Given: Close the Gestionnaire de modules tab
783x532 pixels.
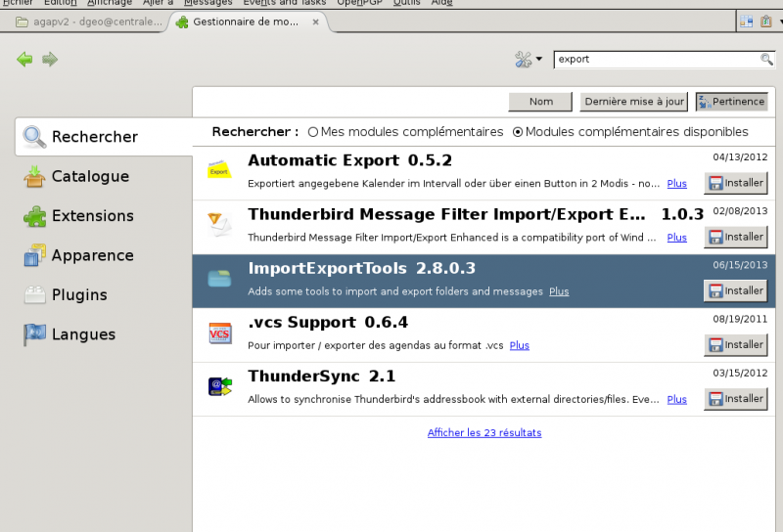Looking at the screenshot, I should (x=315, y=22).
